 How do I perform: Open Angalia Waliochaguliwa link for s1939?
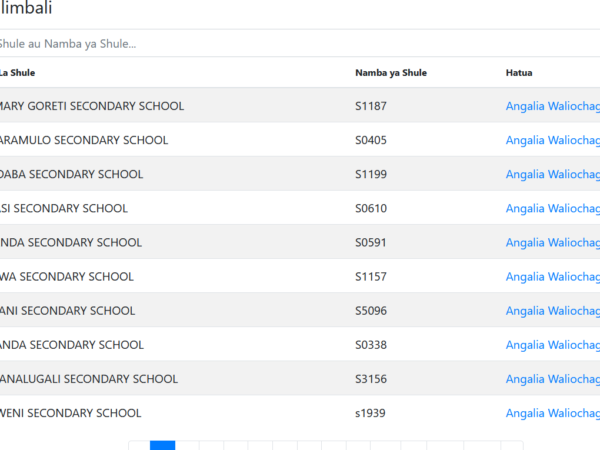(553, 413)
